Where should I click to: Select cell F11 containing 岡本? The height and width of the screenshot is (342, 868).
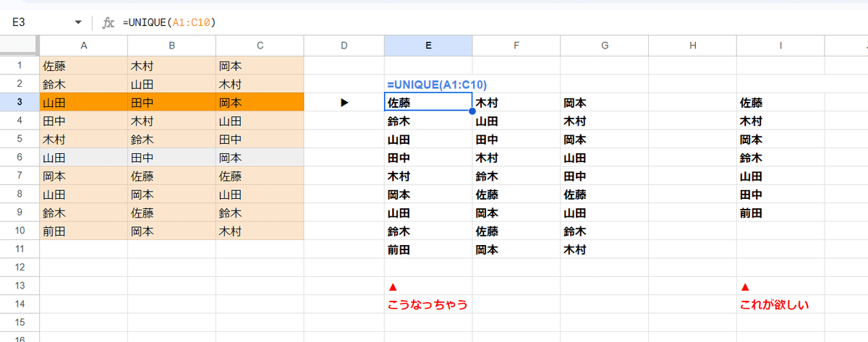516,249
